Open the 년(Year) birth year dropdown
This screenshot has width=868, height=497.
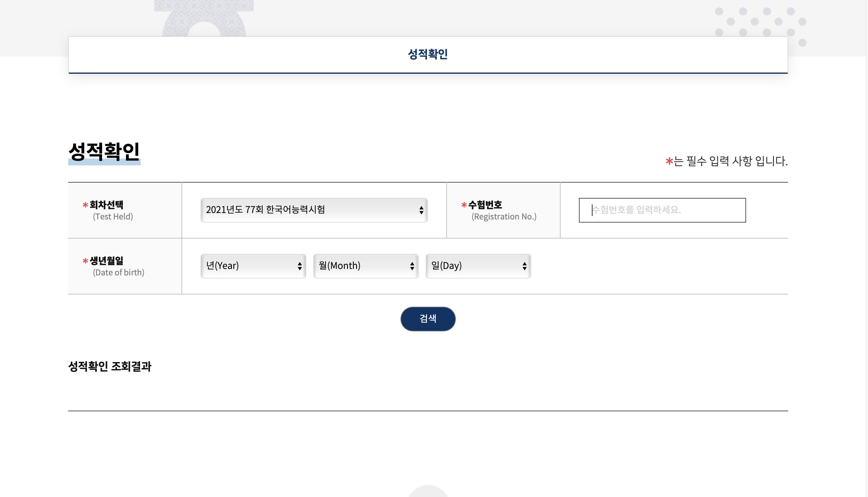[253, 266]
